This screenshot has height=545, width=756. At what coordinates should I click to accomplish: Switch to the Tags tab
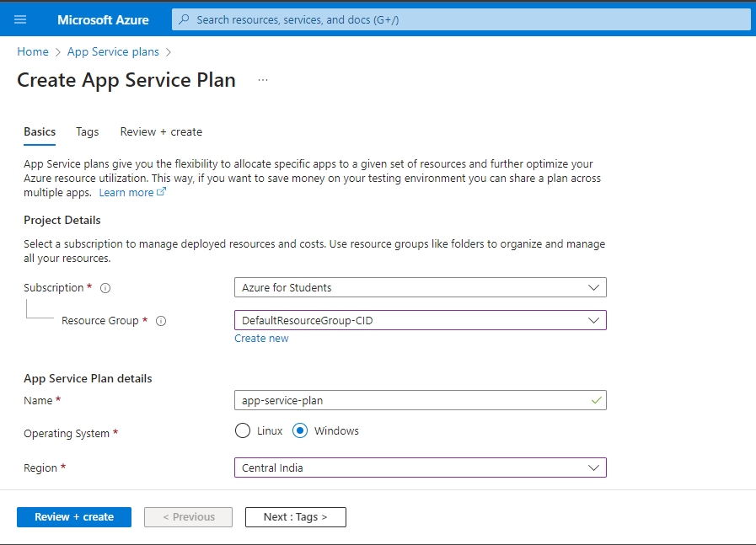pos(88,131)
